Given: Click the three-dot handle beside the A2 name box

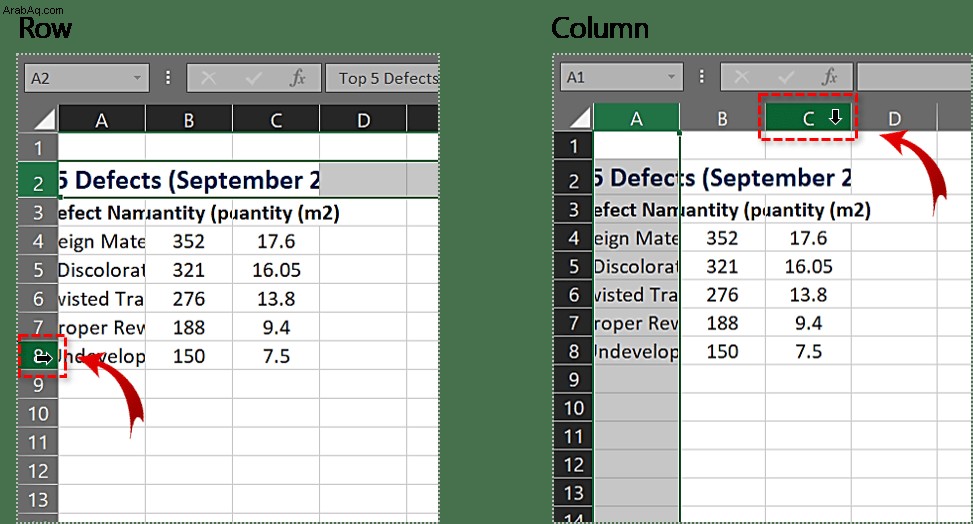Looking at the screenshot, I should [x=168, y=78].
